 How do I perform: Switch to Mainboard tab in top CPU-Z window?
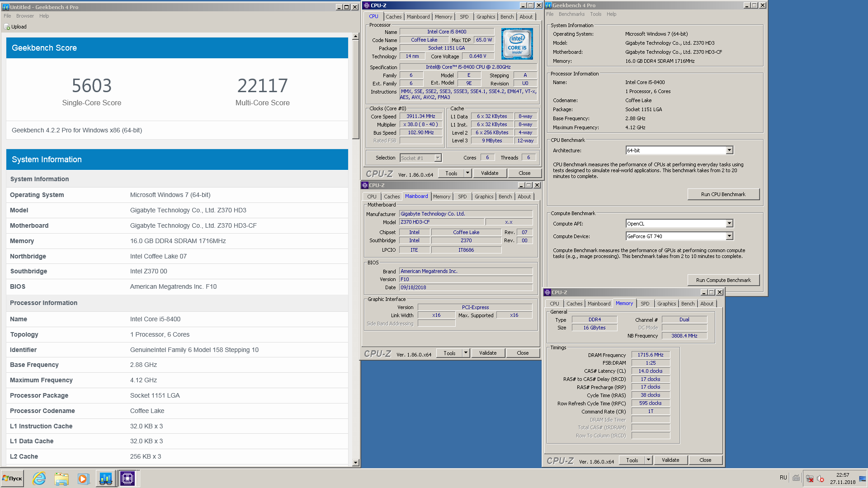[418, 17]
